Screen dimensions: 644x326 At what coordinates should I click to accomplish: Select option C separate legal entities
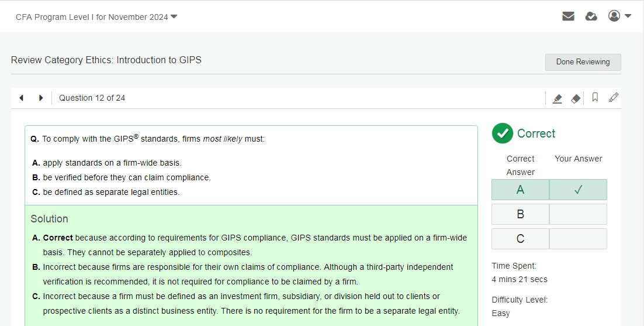(110, 192)
